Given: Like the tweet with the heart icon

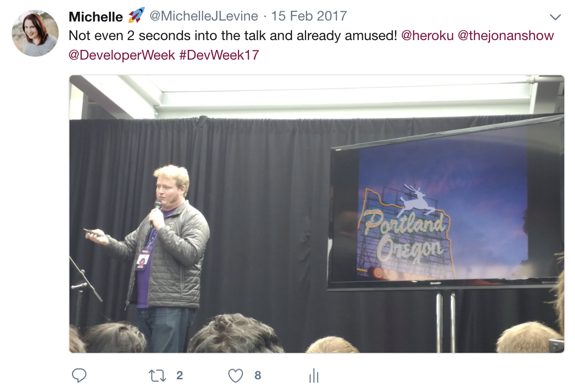Looking at the screenshot, I should (x=236, y=376).
